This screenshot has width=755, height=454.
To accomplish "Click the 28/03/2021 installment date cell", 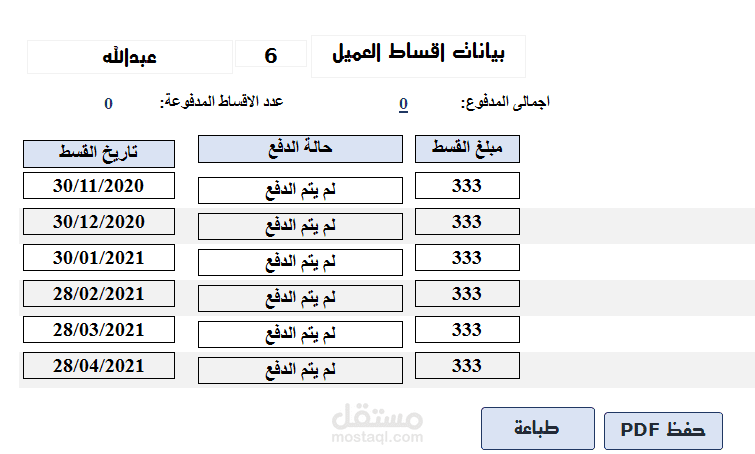I will (98, 329).
